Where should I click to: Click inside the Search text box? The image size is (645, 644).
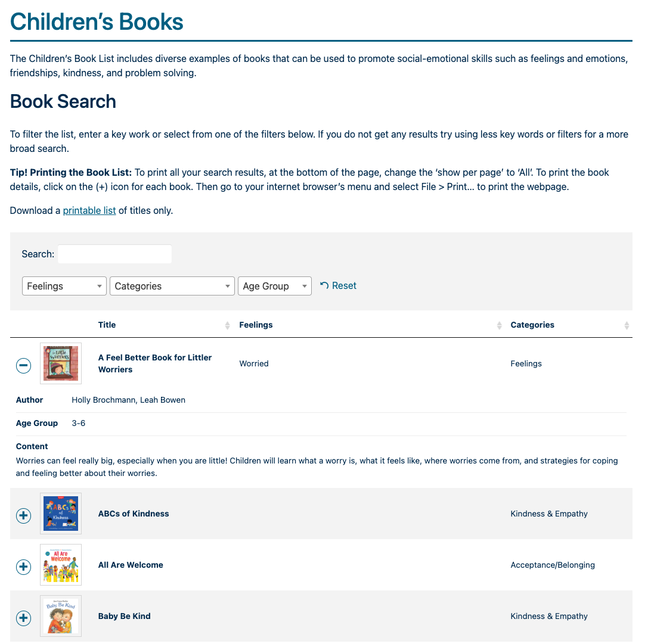tap(114, 253)
